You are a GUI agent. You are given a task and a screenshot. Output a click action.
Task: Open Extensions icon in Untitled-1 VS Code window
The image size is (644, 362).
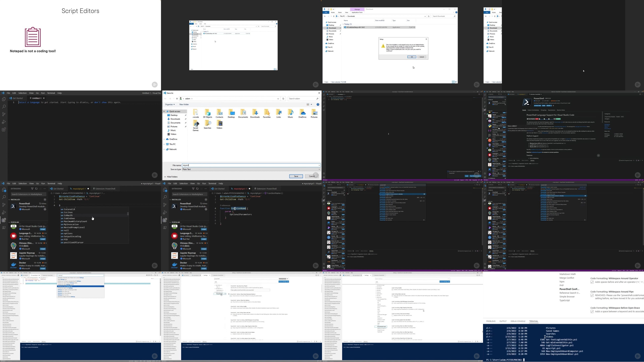[x=4, y=130]
